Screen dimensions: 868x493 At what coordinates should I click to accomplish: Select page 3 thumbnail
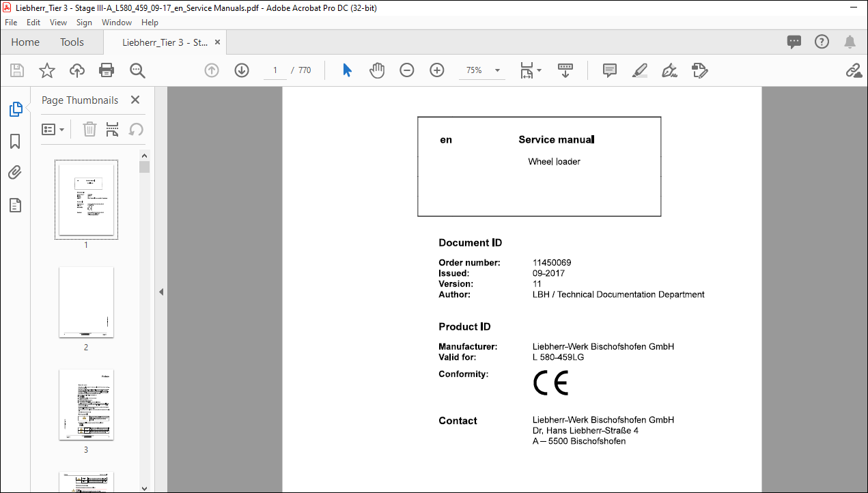tap(86, 405)
